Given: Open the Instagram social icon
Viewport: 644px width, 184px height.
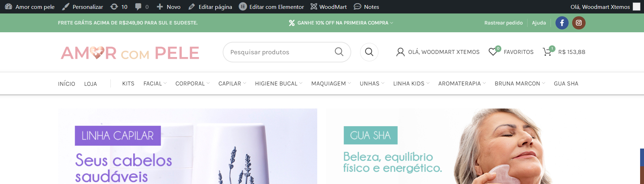Looking at the screenshot, I should tap(579, 23).
